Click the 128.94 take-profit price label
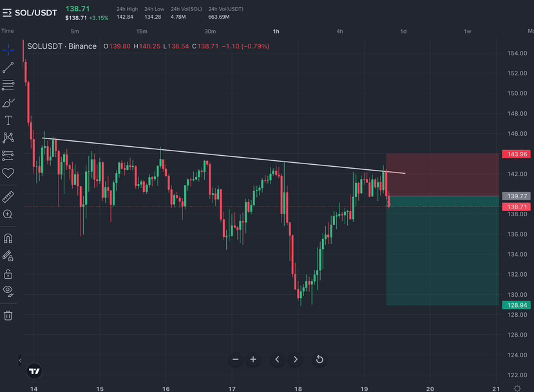The height and width of the screenshot is (392, 534). point(517,305)
